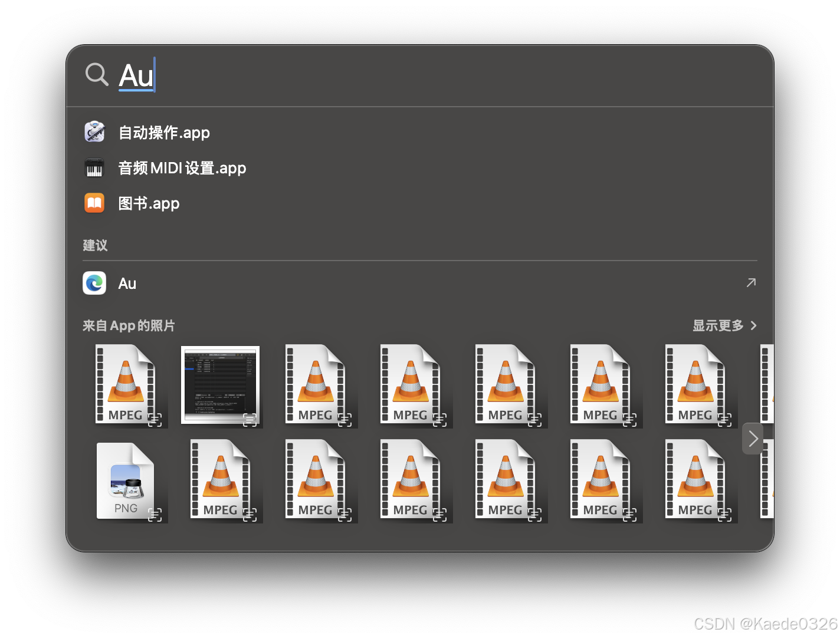This screenshot has height=639, width=840.
Task: Select 图书.app result
Action: pyautogui.click(x=149, y=203)
